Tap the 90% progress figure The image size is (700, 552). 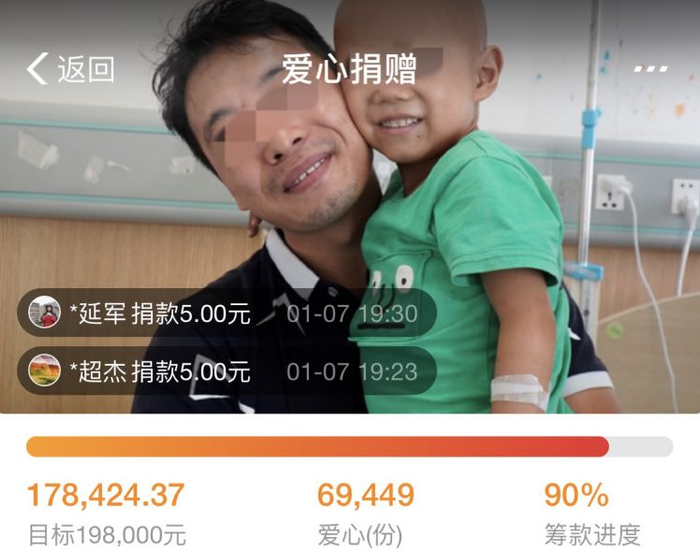pos(576,495)
